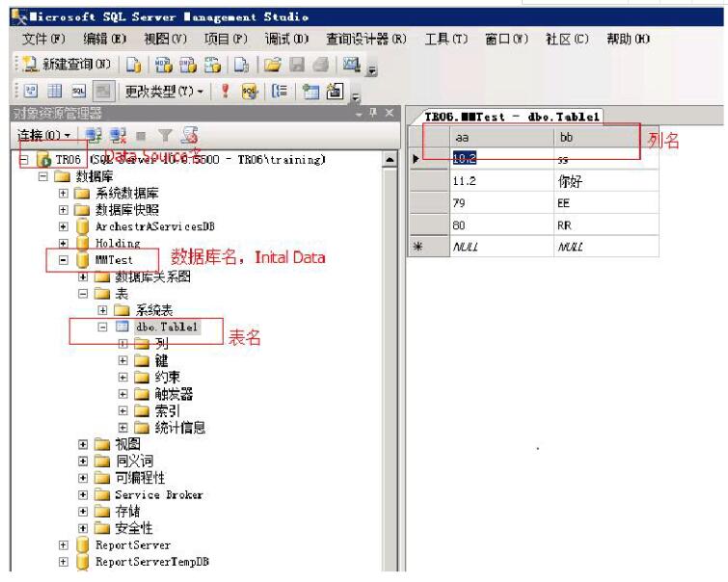
Task: Open the 连接 (Connect) dropdown in Object Explorer
Action: 43,136
